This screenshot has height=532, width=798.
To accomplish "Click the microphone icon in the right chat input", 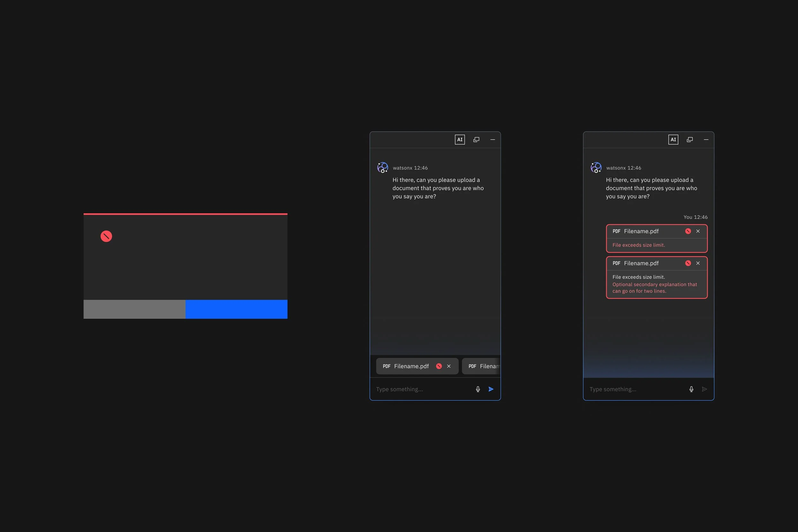I will (691, 389).
